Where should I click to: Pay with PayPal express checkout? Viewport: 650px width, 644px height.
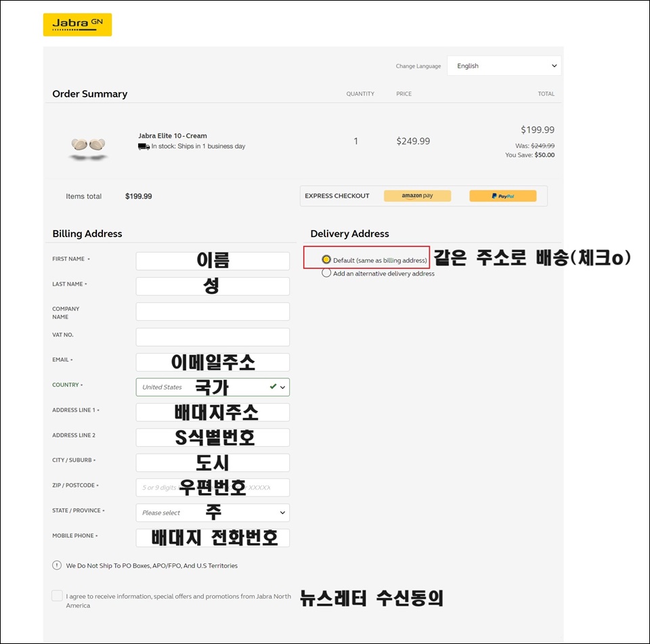click(x=503, y=196)
